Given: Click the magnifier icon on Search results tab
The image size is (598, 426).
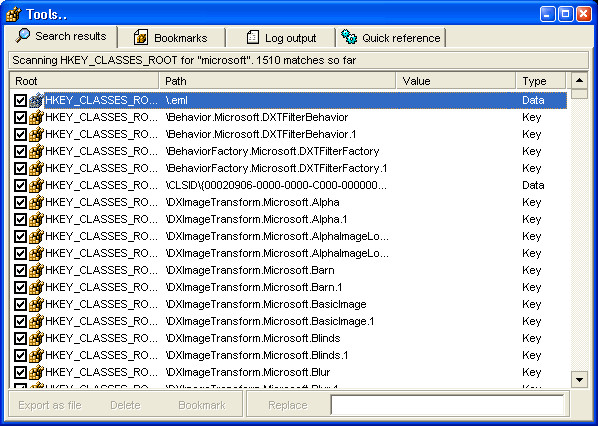Looking at the screenshot, I should pos(23,35).
